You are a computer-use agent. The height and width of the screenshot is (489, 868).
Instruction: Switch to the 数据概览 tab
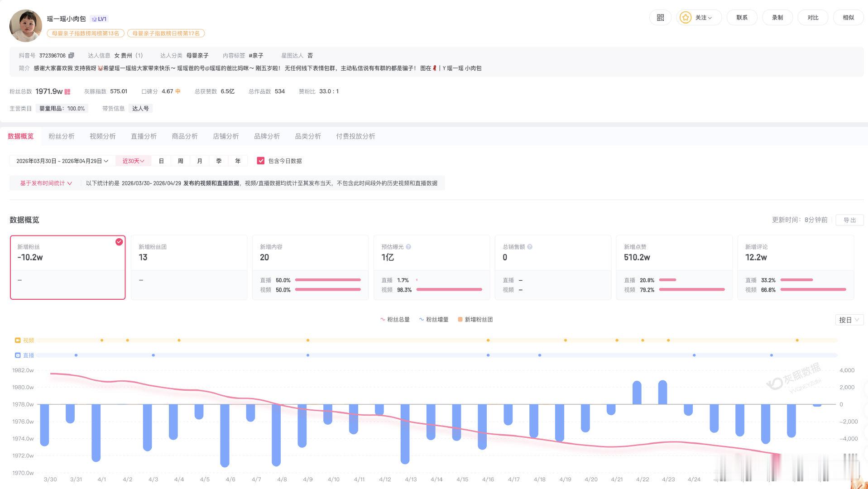click(21, 136)
